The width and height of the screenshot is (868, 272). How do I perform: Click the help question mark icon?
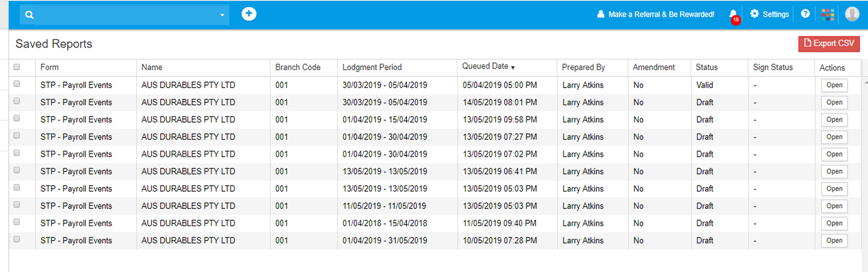tap(805, 14)
